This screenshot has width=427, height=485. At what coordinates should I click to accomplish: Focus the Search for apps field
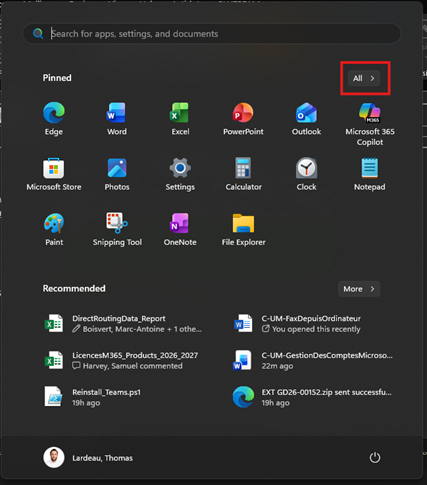pyautogui.click(x=212, y=34)
